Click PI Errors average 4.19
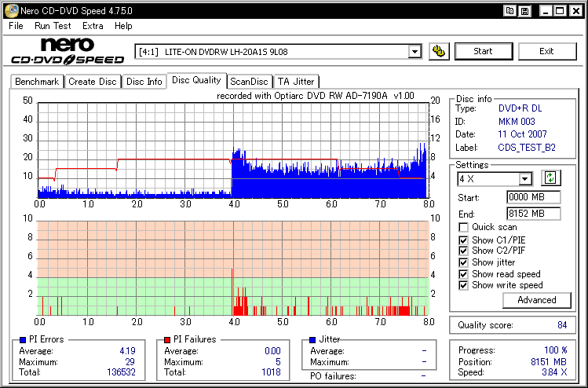The height and width of the screenshot is (388, 588). coord(127,351)
